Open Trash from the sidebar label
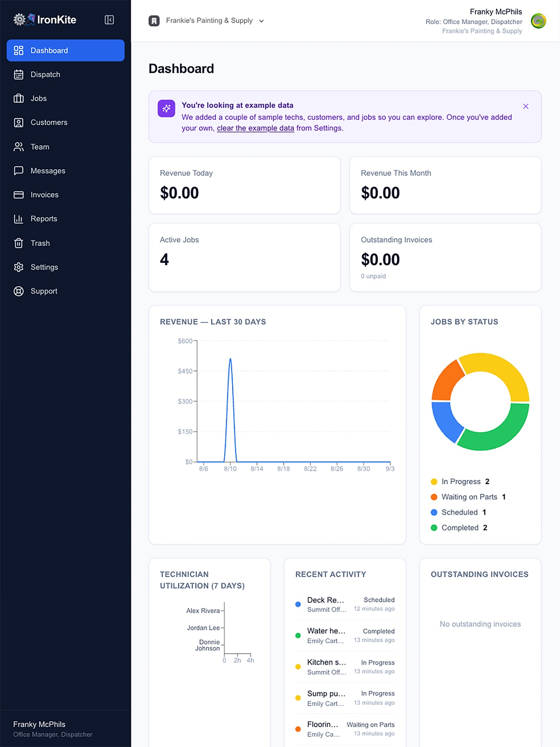Screen dimensions: 560x747 tap(40, 243)
